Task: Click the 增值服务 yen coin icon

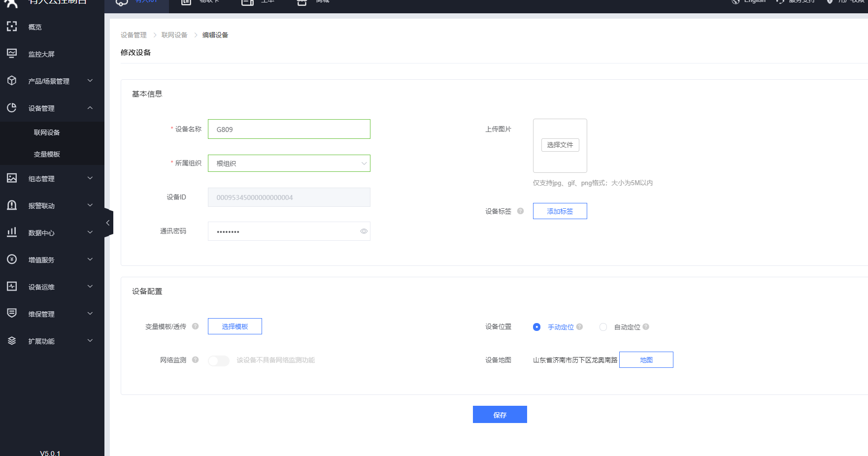Action: 12,260
